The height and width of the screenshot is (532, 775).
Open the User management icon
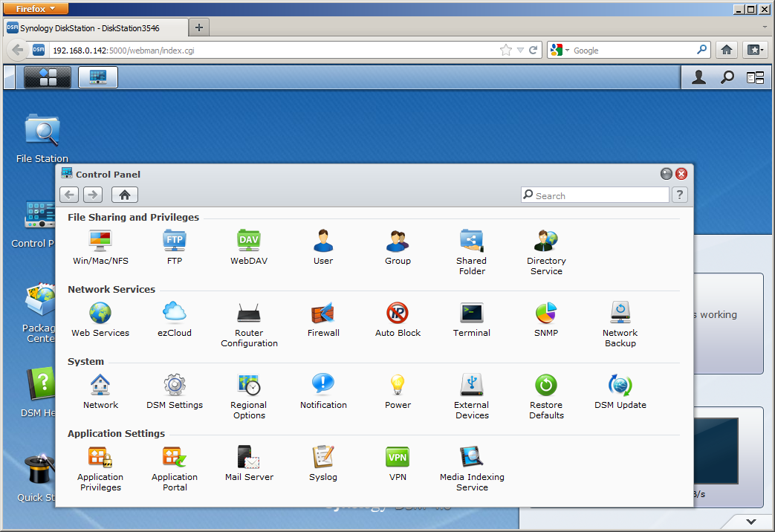click(x=323, y=247)
